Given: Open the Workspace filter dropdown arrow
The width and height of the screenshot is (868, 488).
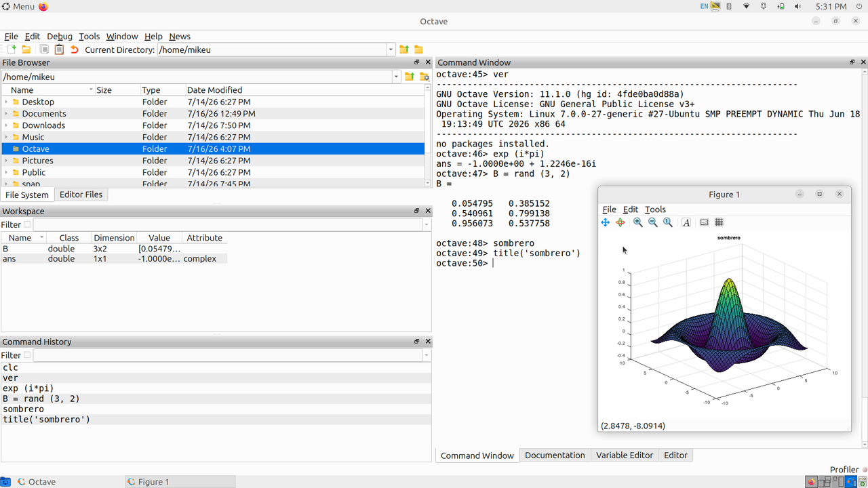Looking at the screenshot, I should (426, 224).
